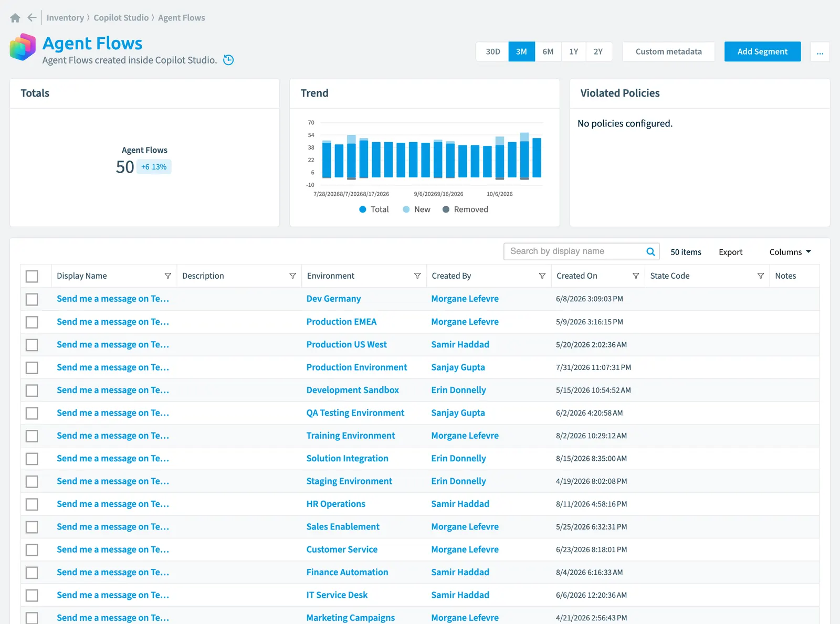The height and width of the screenshot is (624, 840).
Task: Open the Finance Automation environment link
Action: (x=347, y=572)
